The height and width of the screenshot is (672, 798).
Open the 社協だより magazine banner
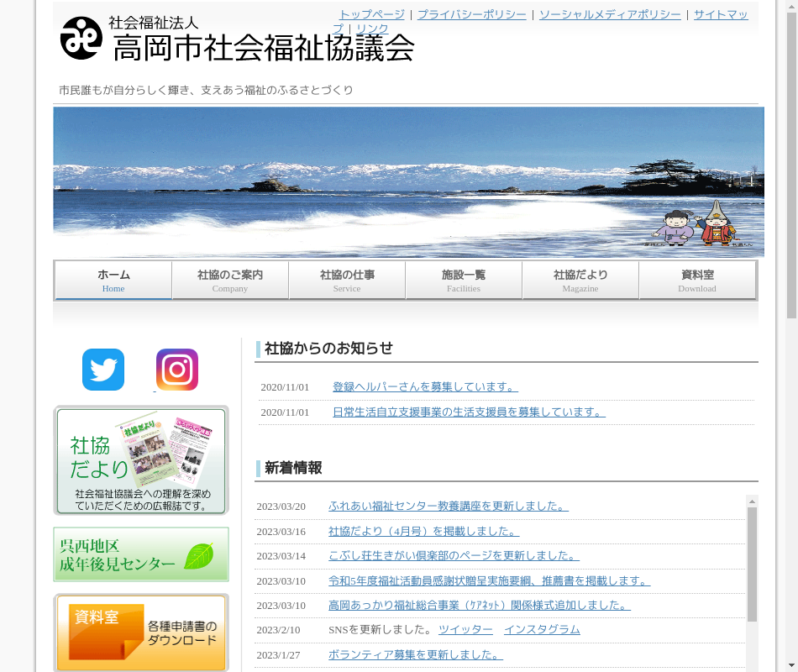[141, 460]
